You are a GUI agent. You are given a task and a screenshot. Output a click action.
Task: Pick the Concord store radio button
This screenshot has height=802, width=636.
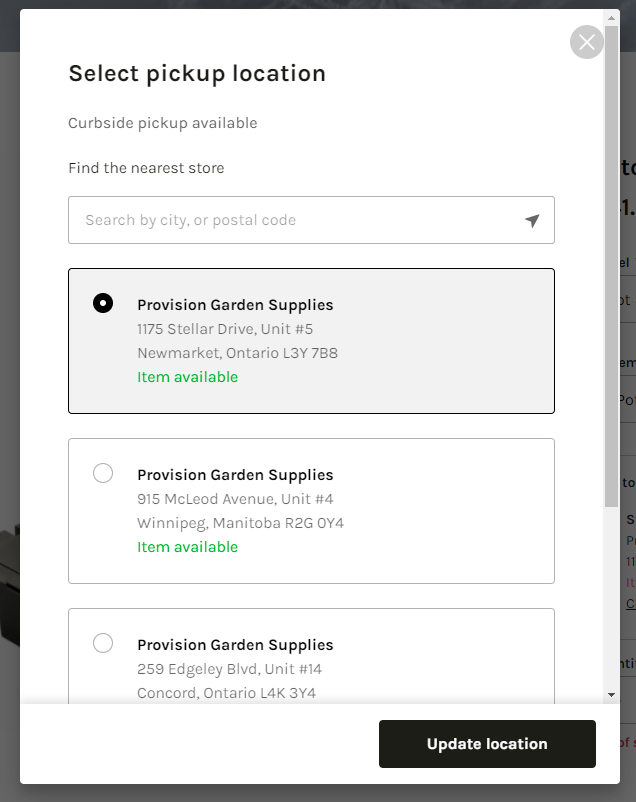point(103,643)
